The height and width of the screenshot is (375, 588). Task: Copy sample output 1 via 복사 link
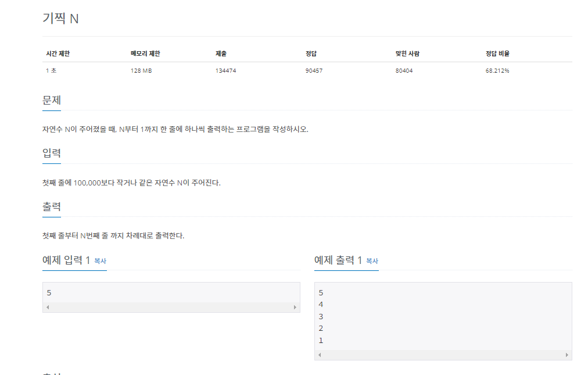point(372,261)
